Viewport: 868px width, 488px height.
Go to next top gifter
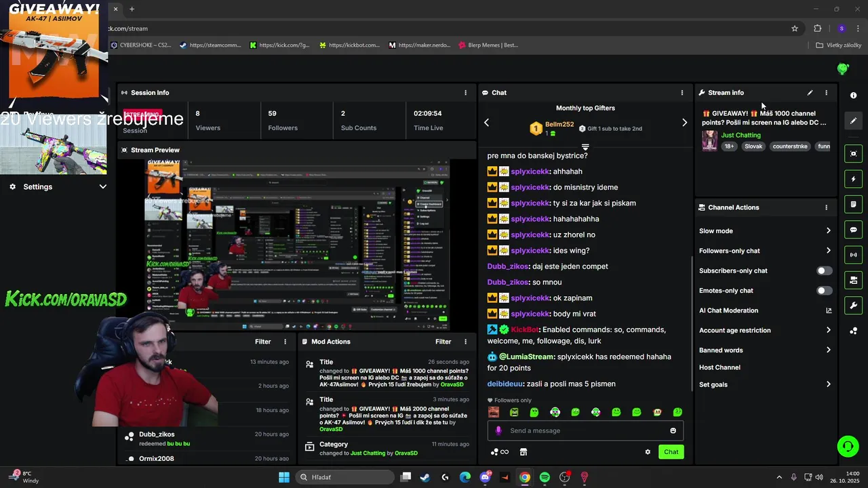click(x=684, y=123)
